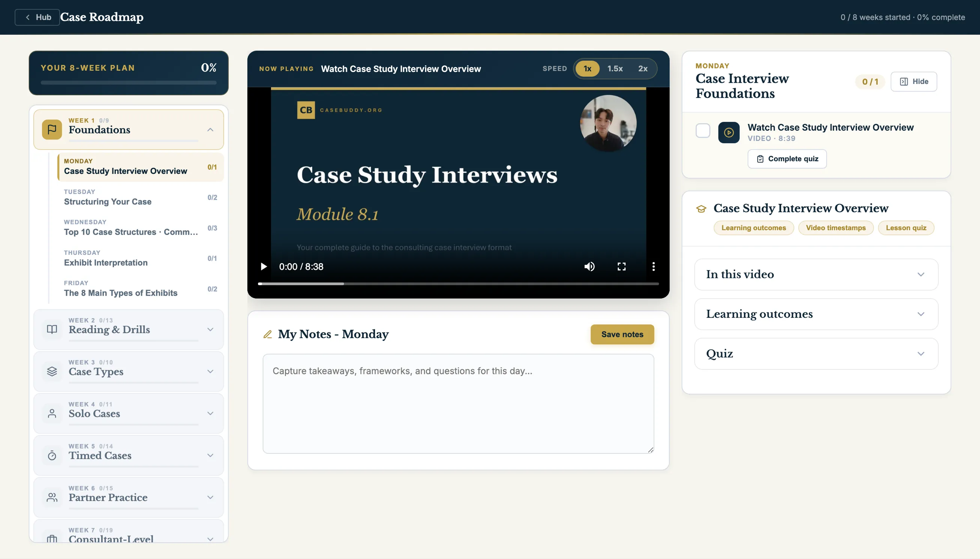
Task: Seek along the video progress bar
Action: (458, 284)
